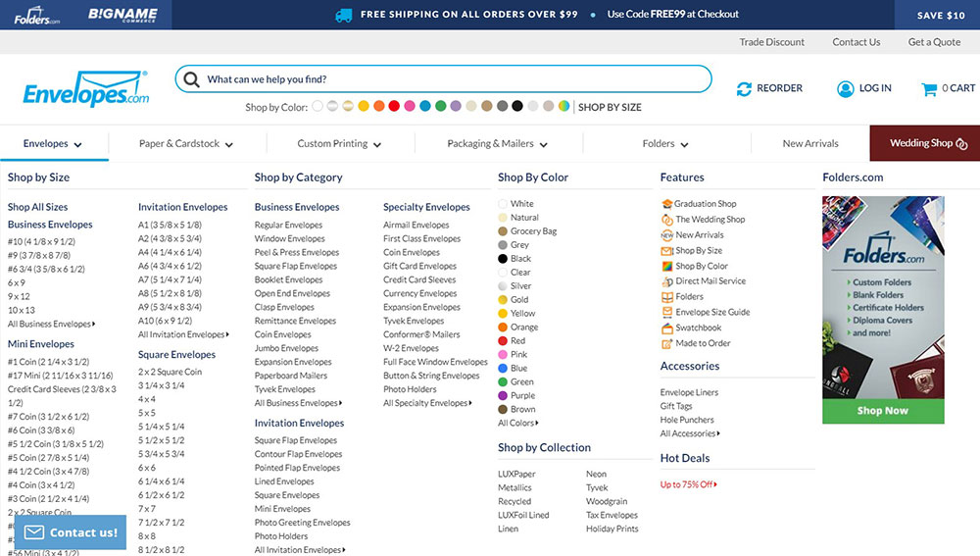Choose the Black swatch in Shop By Color list
This screenshot has width=980, height=556.
click(503, 259)
